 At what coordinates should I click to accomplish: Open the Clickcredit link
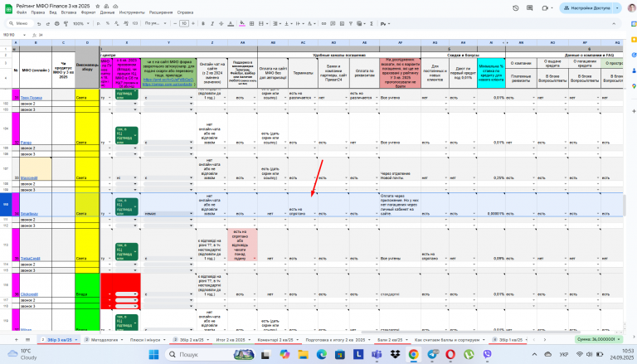point(29,294)
